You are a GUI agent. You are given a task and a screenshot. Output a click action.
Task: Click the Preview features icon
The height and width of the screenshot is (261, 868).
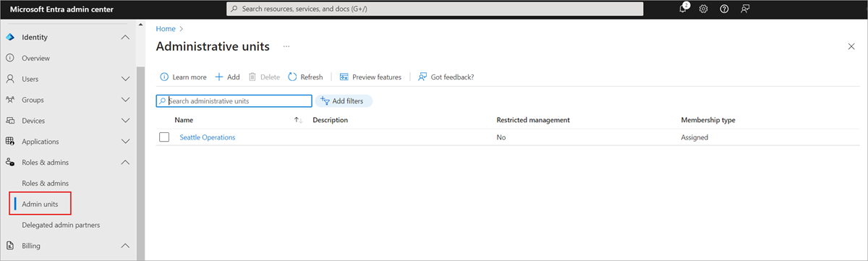click(344, 77)
